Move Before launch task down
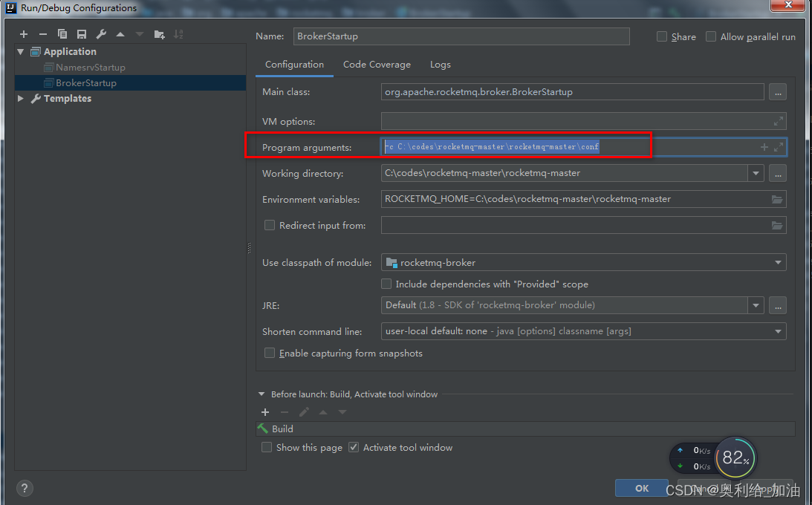 point(342,412)
